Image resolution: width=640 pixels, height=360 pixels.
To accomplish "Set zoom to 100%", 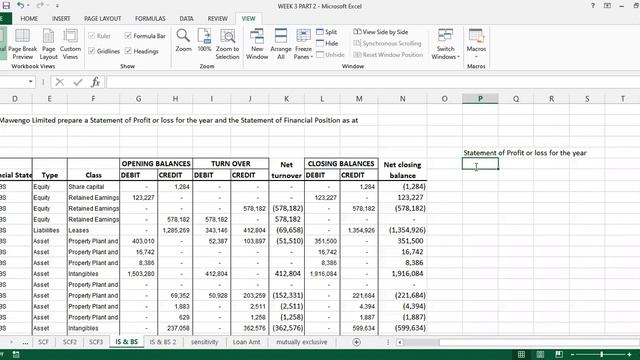I will [204, 40].
